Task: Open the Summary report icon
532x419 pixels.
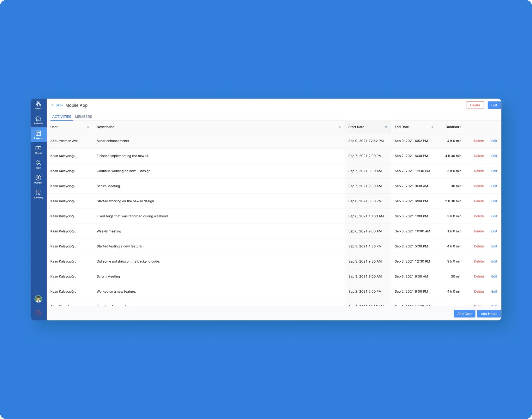Action: [38, 194]
